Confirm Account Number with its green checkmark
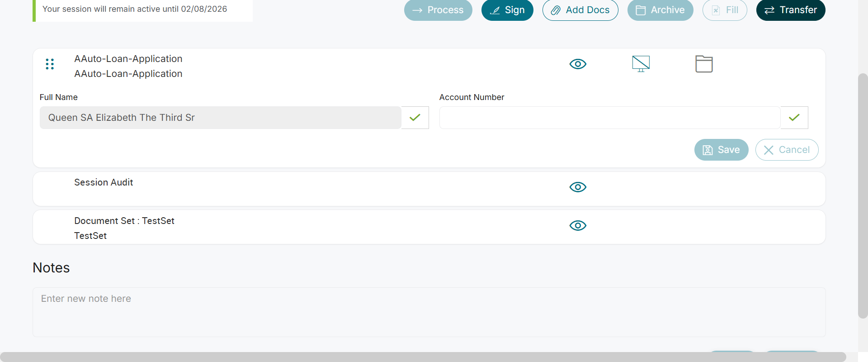868x362 pixels. [794, 118]
